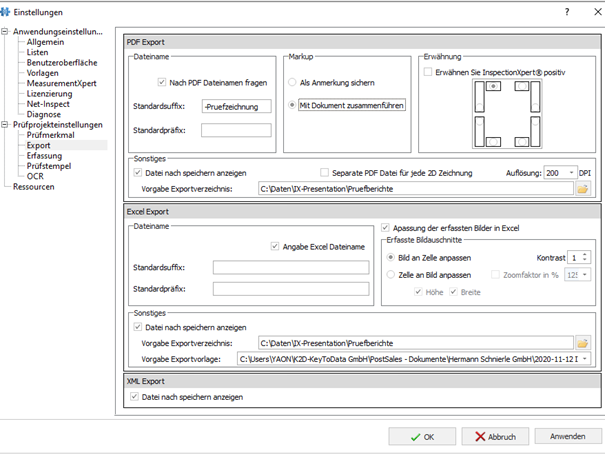
Task: Click folder icon for PDF Exportverzeichnis
Action: [583, 188]
